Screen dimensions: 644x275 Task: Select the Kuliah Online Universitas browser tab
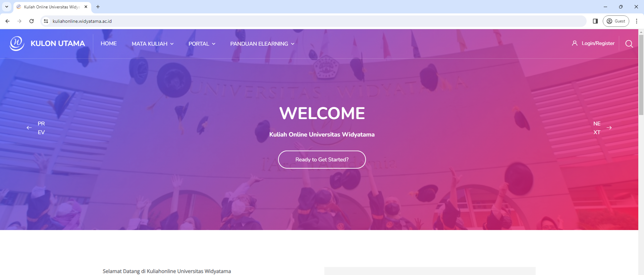pyautogui.click(x=52, y=7)
